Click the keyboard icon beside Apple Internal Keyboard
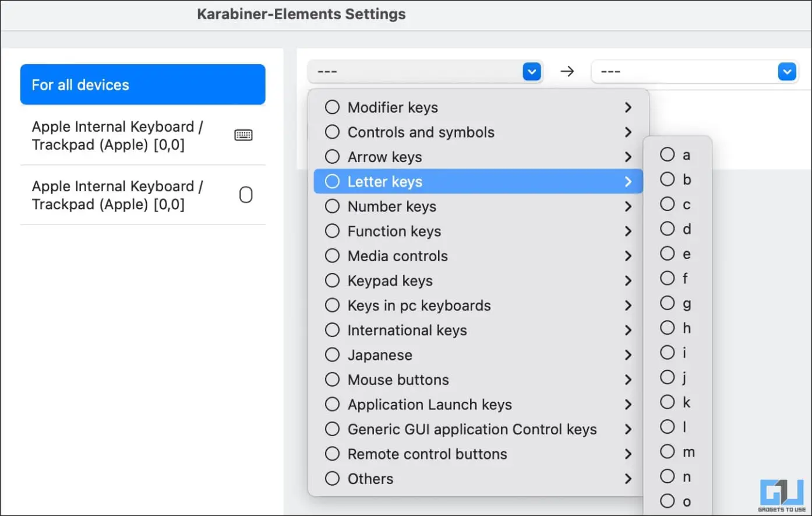This screenshot has width=812, height=516. pyautogui.click(x=243, y=135)
